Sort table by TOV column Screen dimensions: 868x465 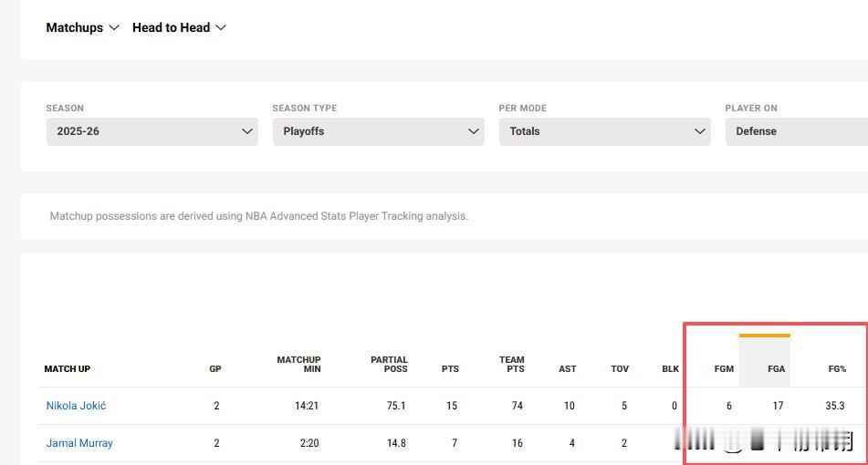620,369
